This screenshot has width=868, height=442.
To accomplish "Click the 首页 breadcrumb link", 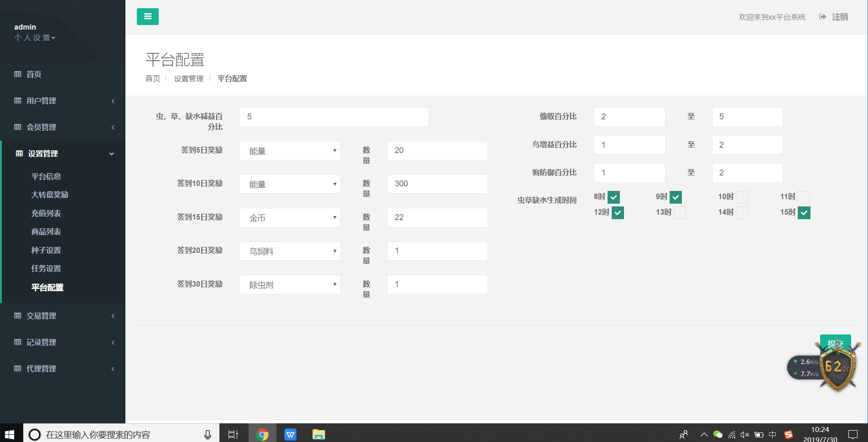I will pos(153,79).
